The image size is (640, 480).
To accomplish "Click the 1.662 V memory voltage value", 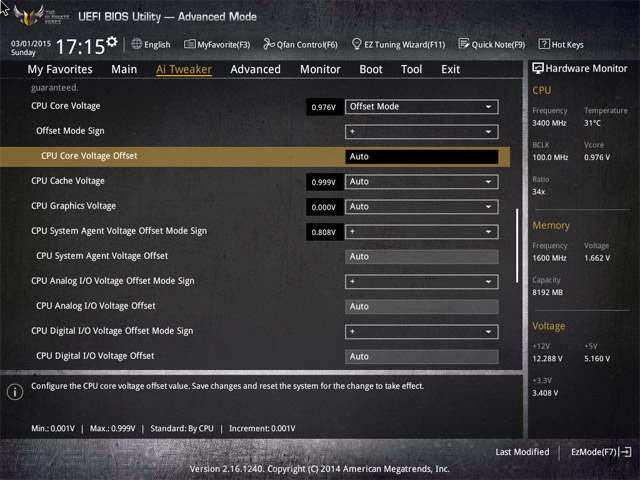I will pos(597,258).
